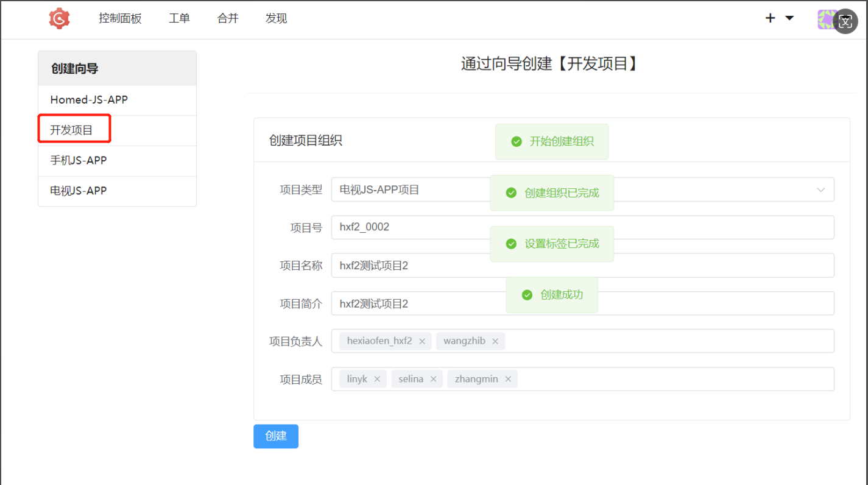Click the user avatar icon
Viewport: 868px width, 485px height.
click(826, 19)
